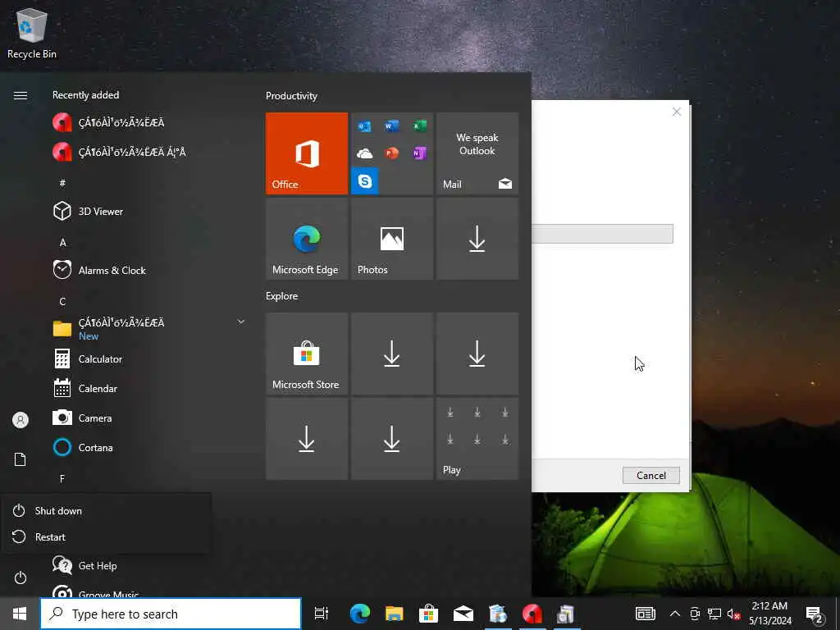This screenshot has width=840, height=630.
Task: Open the Office tile
Action: (307, 153)
